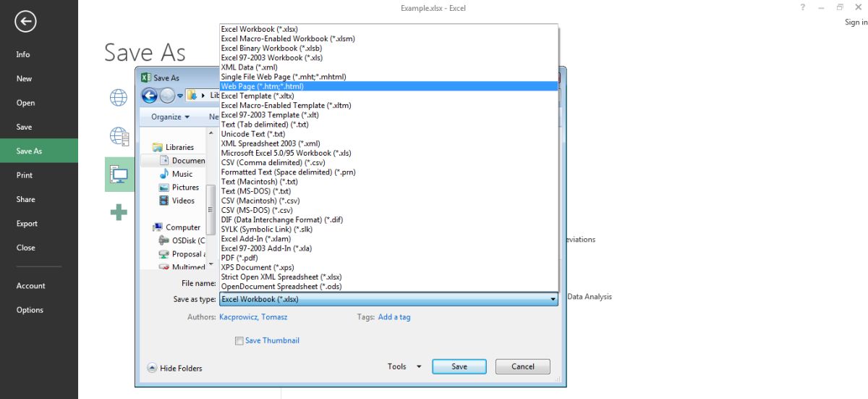Click the Add a tag link

[x=394, y=317]
